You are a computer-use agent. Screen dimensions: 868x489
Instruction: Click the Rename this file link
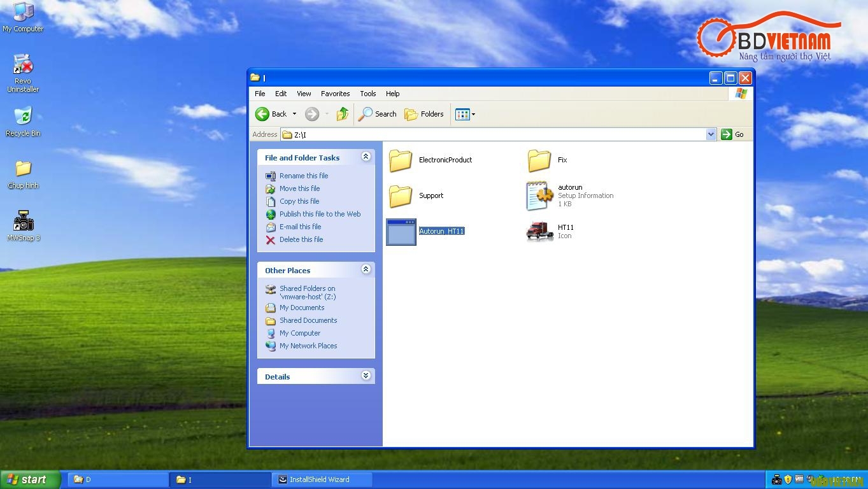click(303, 176)
